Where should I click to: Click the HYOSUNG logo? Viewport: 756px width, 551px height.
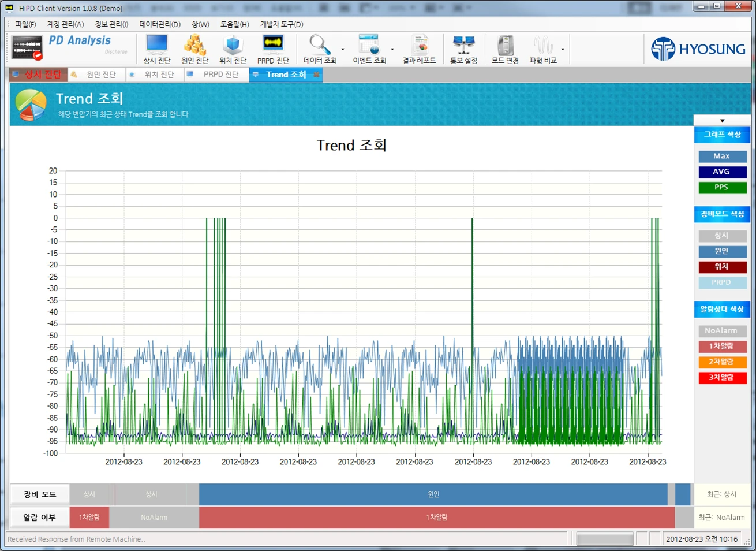[698, 49]
